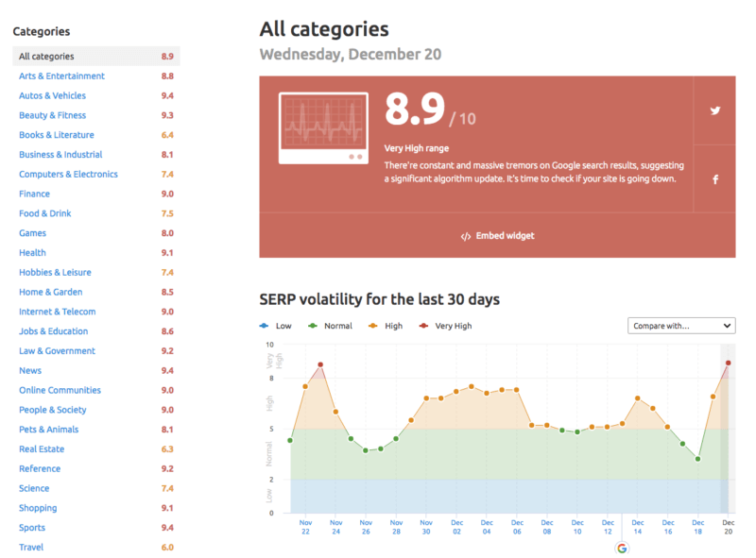Toggle the High legend series
The height and width of the screenshot is (558, 756).
click(x=387, y=326)
